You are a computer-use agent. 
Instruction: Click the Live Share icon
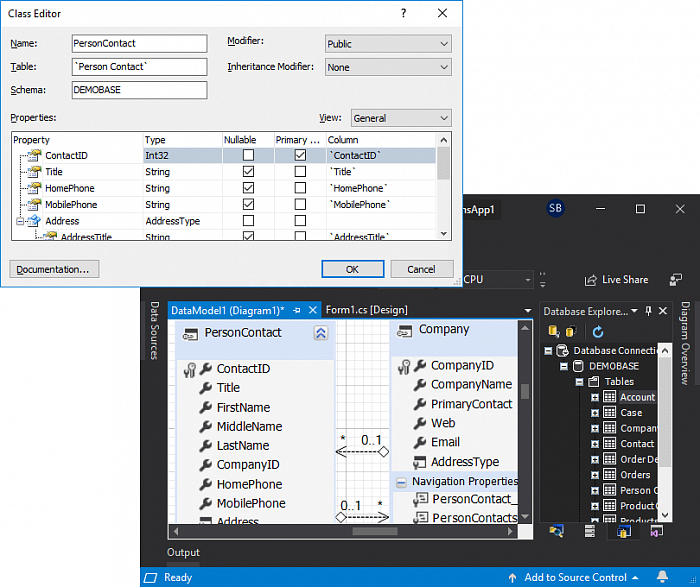click(x=591, y=280)
